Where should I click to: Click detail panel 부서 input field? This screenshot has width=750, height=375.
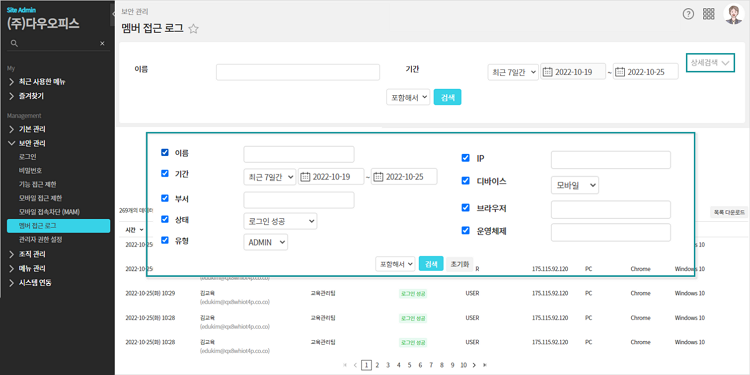click(x=299, y=200)
